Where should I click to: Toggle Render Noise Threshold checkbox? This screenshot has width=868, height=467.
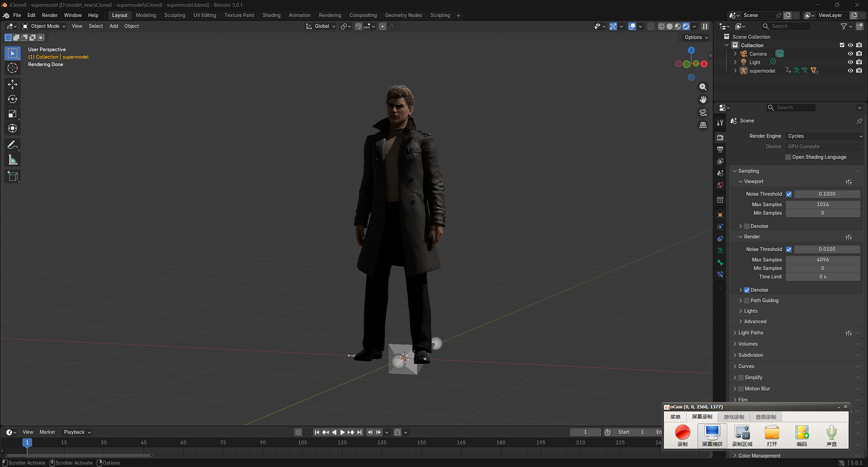(789, 249)
